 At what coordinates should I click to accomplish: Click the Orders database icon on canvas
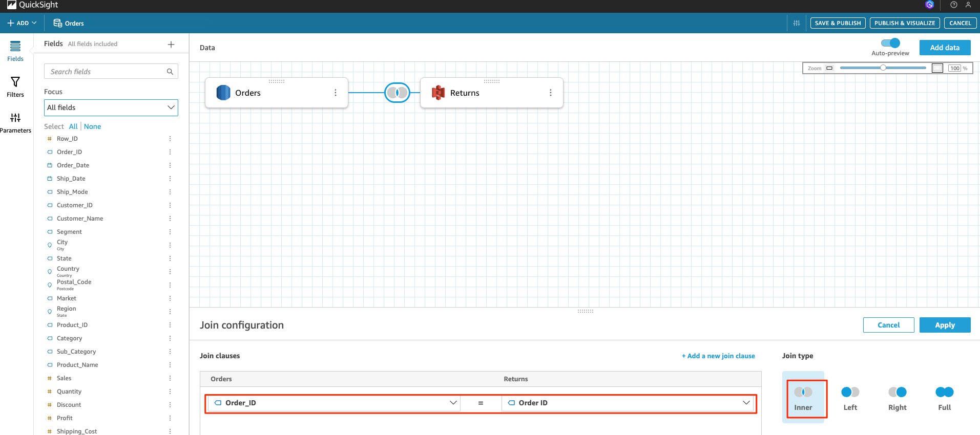pyautogui.click(x=223, y=93)
